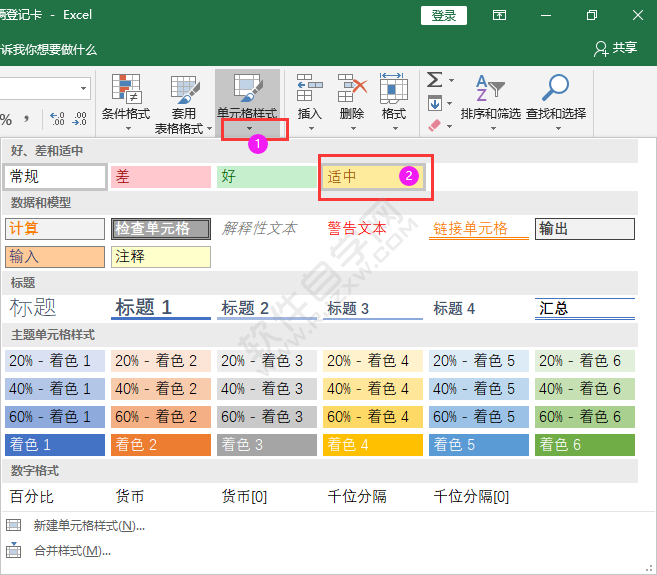657x575 pixels.
Task: Click the Decrease Decimal icon
Action: tap(79, 119)
